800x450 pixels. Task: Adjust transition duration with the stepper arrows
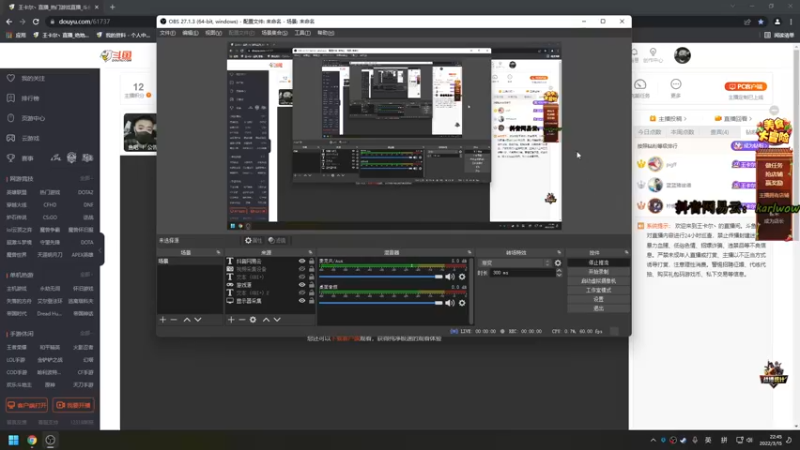pos(559,273)
